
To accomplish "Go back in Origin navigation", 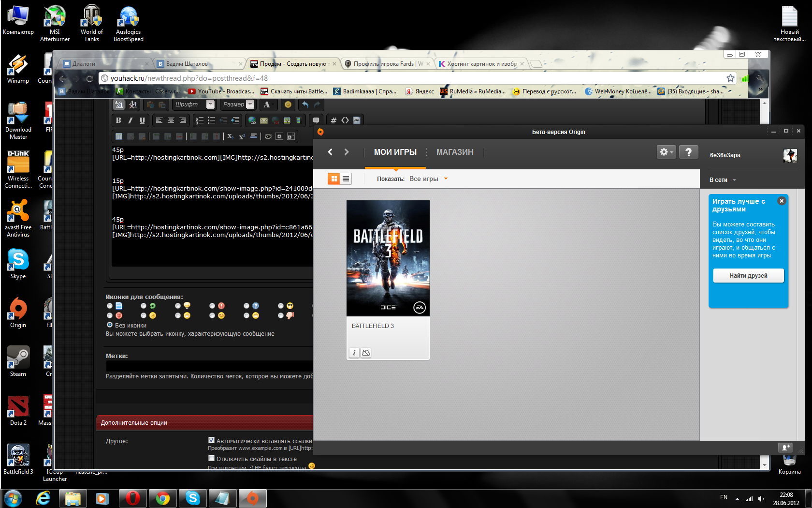I will click(x=330, y=152).
